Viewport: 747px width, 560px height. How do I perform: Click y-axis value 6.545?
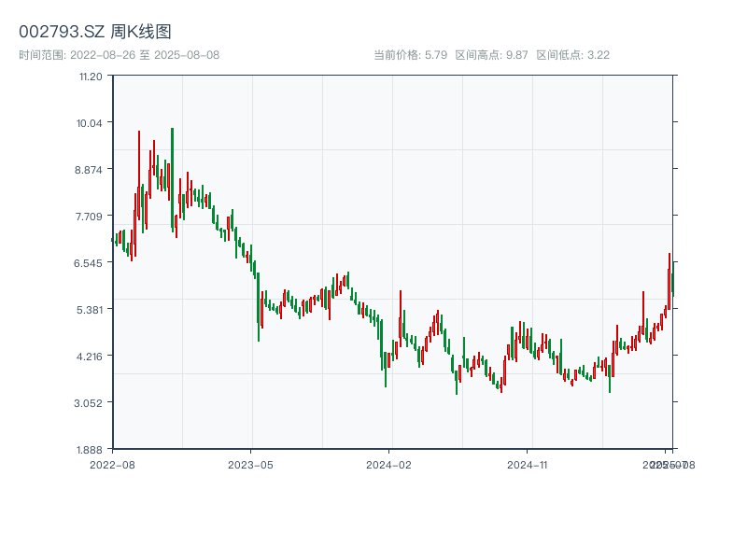click(88, 263)
